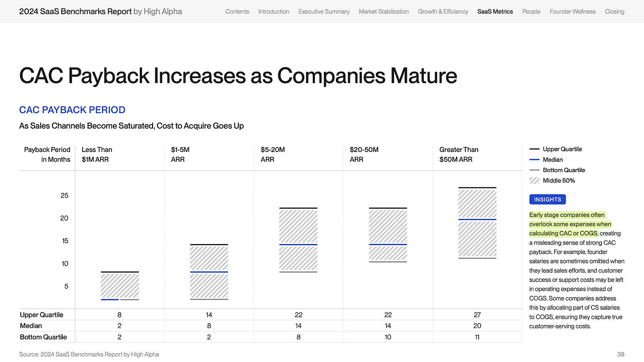Toggle Upper Quartile visibility in the legend
Screen dimensions: 644x362
pos(534,149)
